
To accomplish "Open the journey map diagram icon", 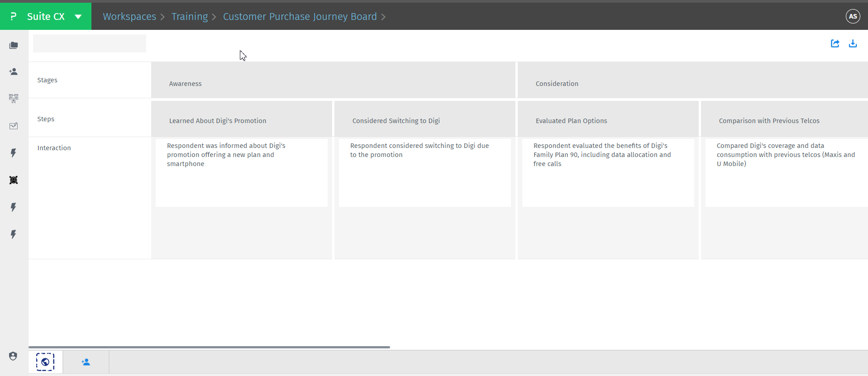I will click(x=14, y=98).
